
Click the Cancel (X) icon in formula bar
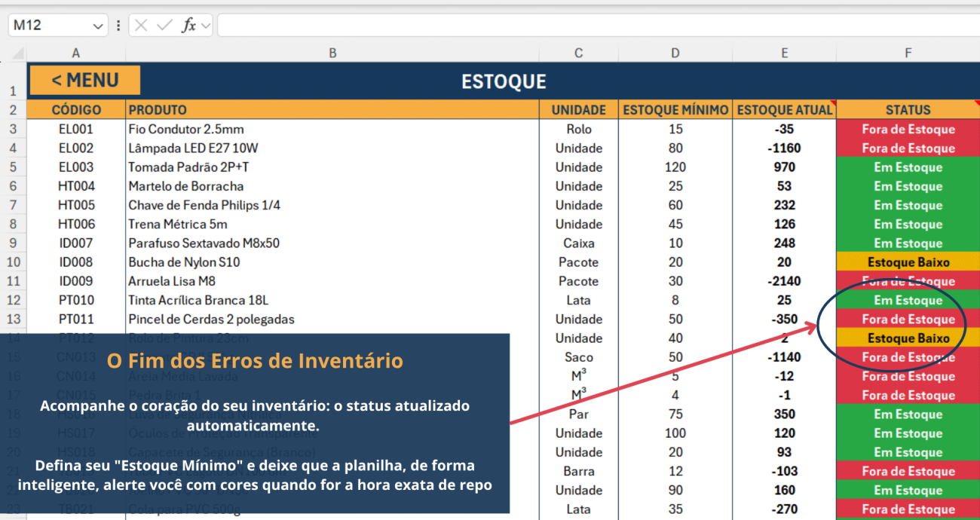pos(141,25)
